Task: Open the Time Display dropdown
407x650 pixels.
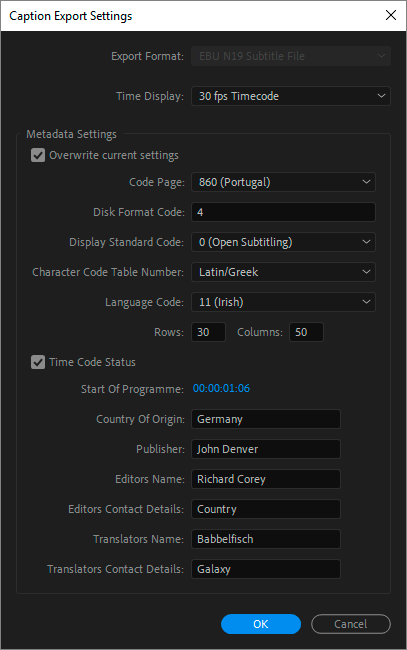Action: (291, 96)
